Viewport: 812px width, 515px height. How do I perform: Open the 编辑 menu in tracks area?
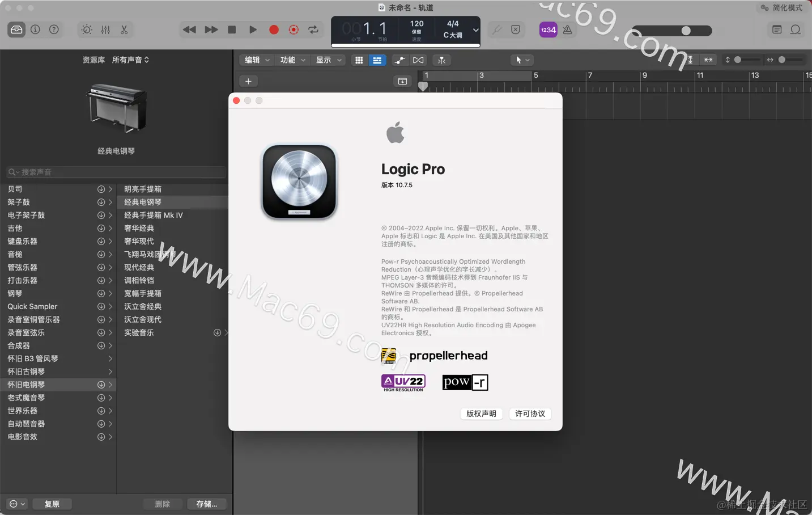257,60
